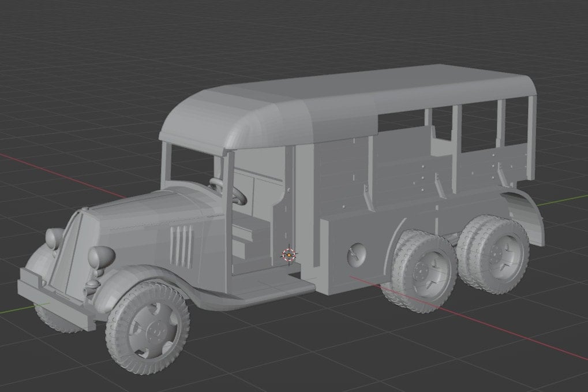Select the round cap on side box
Image resolution: width=588 pixels, height=392 pixels.
[355, 253]
